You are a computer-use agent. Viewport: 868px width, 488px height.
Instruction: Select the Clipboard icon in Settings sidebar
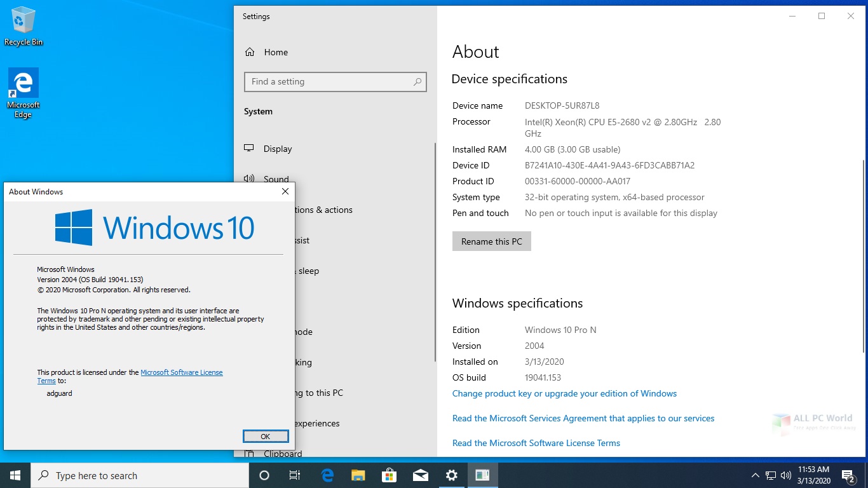tap(249, 453)
